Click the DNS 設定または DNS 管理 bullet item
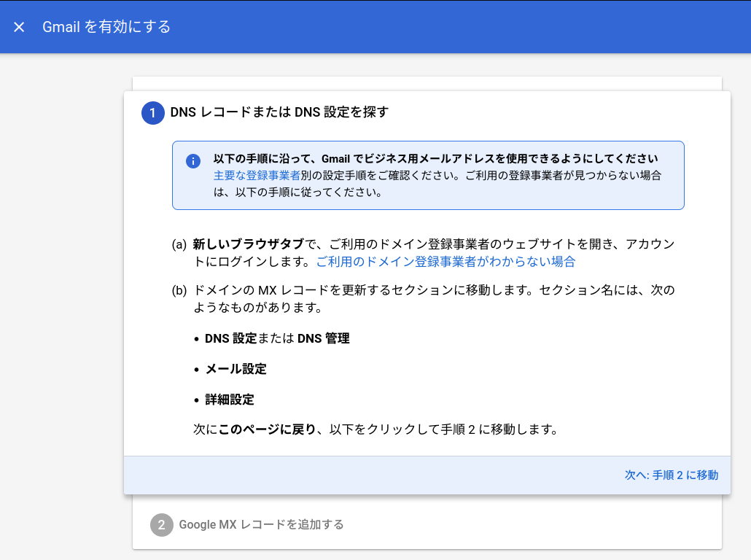751x560 pixels. pos(277,338)
